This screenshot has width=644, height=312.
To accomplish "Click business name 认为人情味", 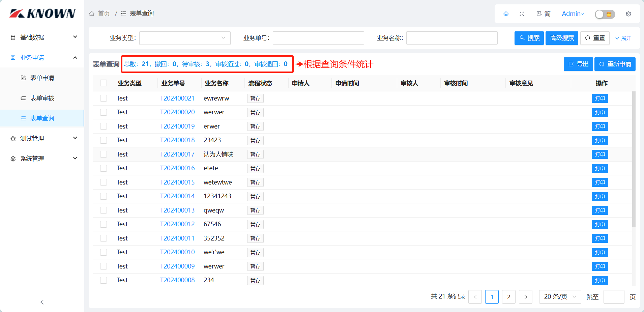I will coord(218,154).
